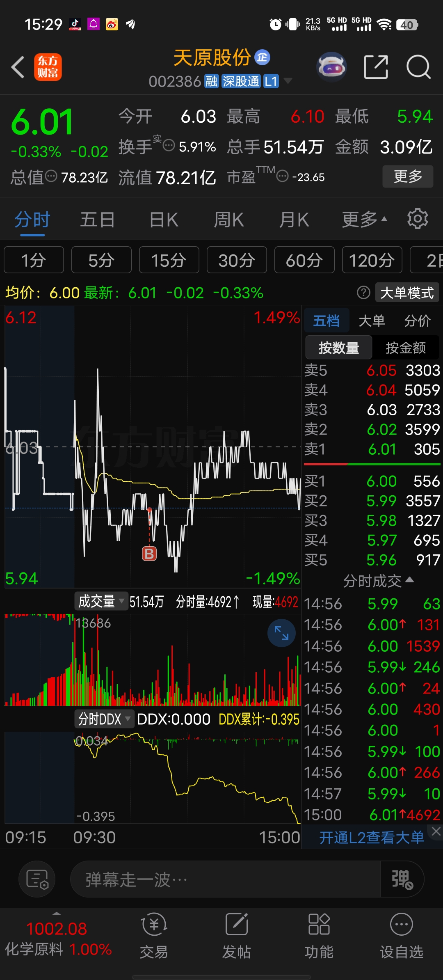Toggle the 弹 danmaku button
The width and height of the screenshot is (443, 980).
coord(402,879)
